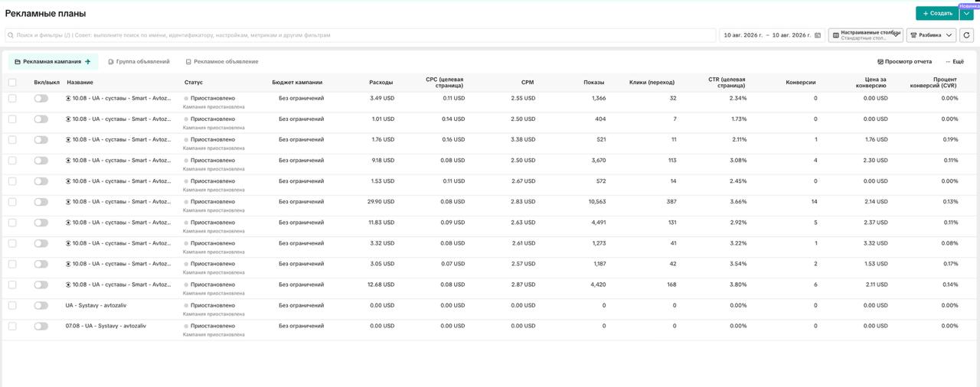Open the Ещё three-dots menu
Screen dimensions: 980x387
pos(955,61)
